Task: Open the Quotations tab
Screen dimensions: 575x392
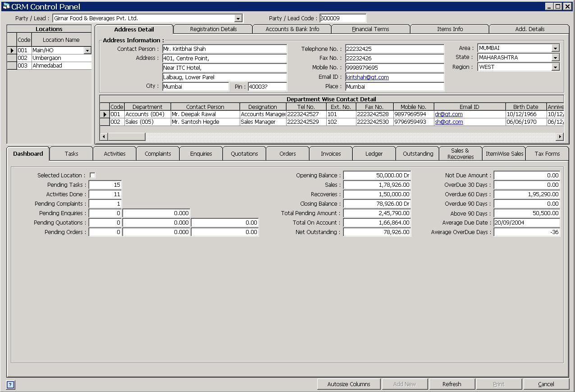Action: pos(244,153)
